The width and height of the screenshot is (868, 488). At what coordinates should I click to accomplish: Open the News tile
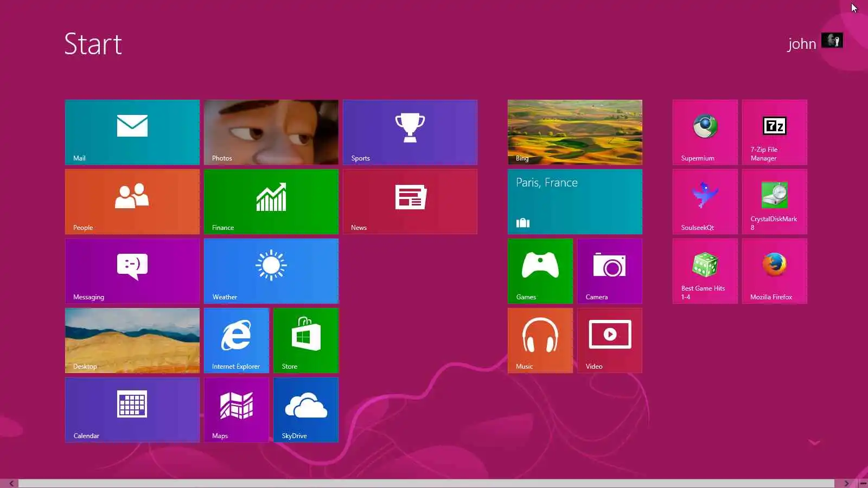(410, 202)
